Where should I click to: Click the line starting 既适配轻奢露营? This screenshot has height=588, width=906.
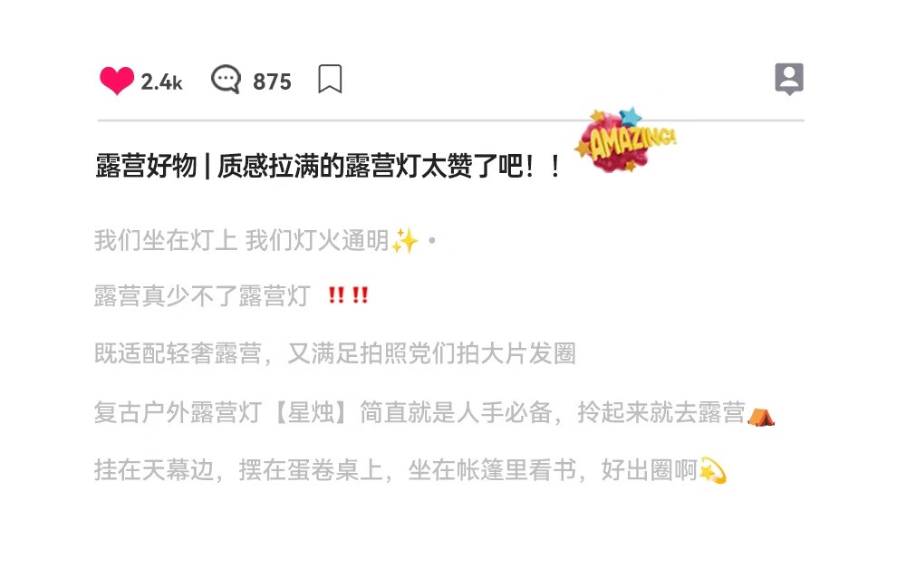(335, 353)
